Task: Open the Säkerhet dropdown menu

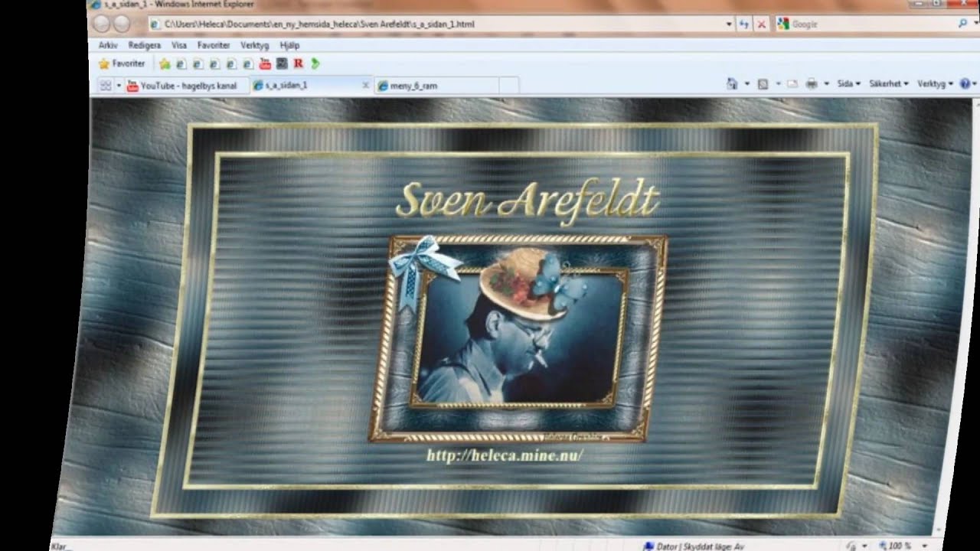Action: point(888,84)
